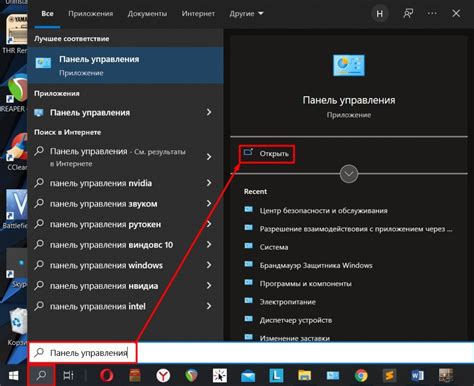Close the search panel
This screenshot has height=386, width=474.
point(456,14)
